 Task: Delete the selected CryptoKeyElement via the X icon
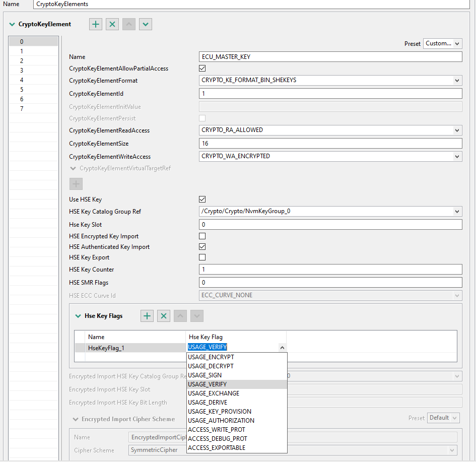112,24
